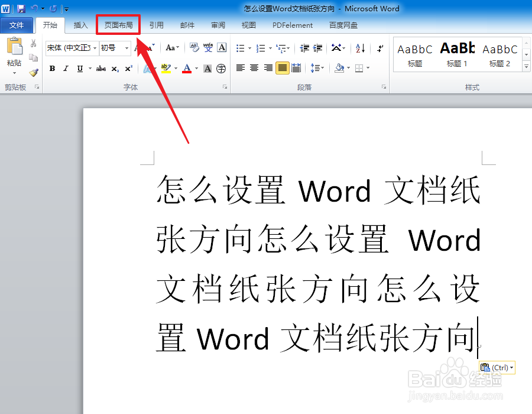Click the Align Text Right icon

(268, 68)
